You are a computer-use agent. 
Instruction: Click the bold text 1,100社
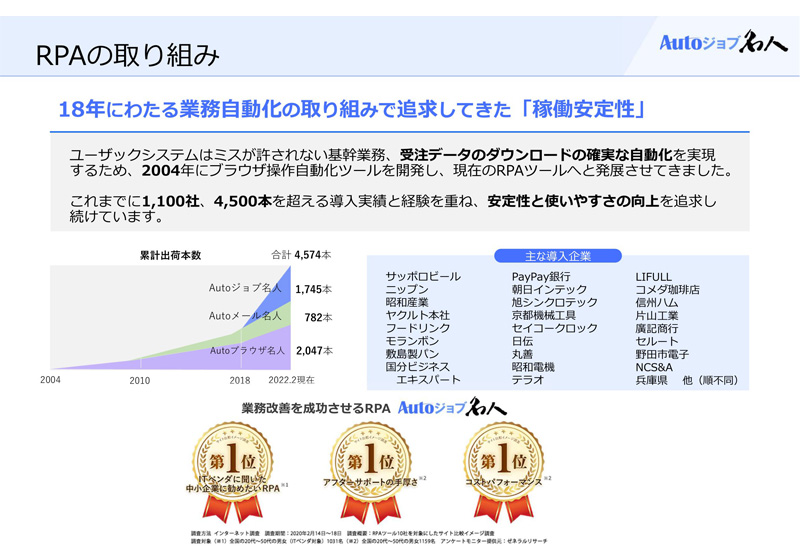170,201
